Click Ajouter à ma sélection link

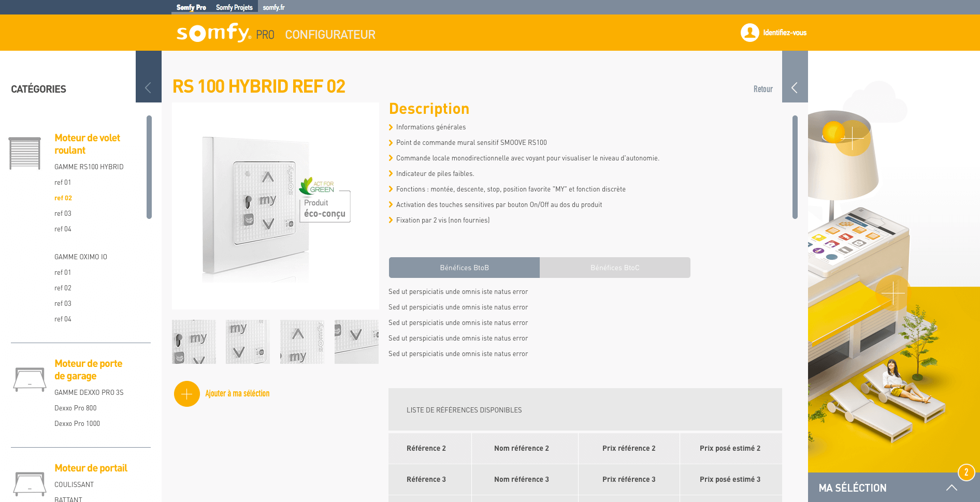coord(237,393)
